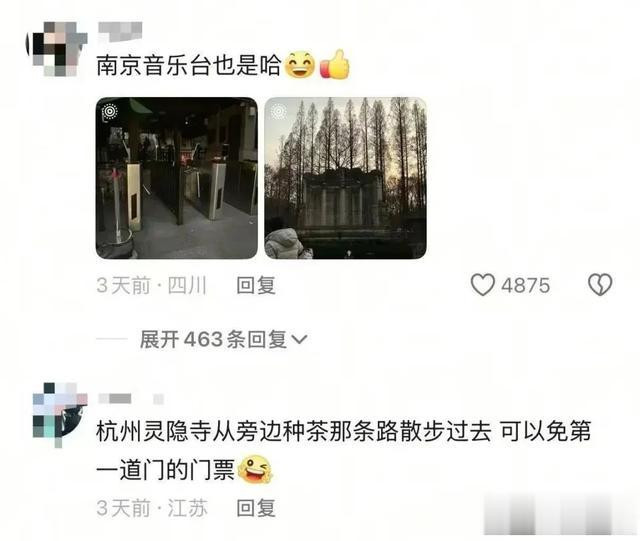Tap the grinning emoji in first comment
640x541 pixels.
[300, 65]
